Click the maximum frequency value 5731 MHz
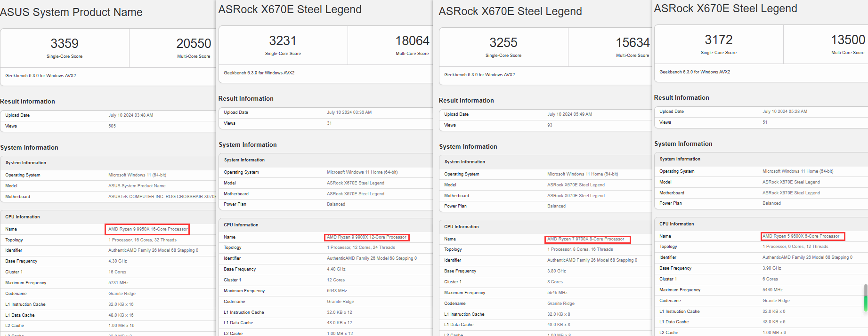Image resolution: width=868 pixels, height=336 pixels. [118, 283]
